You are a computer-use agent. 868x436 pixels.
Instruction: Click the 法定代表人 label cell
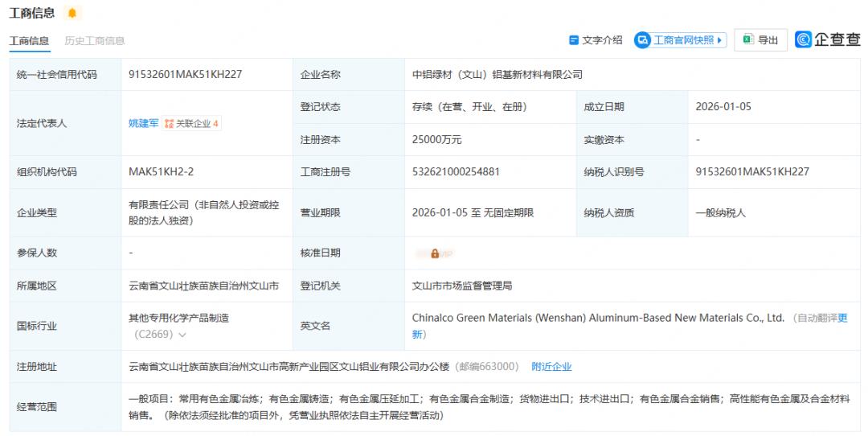(65, 123)
